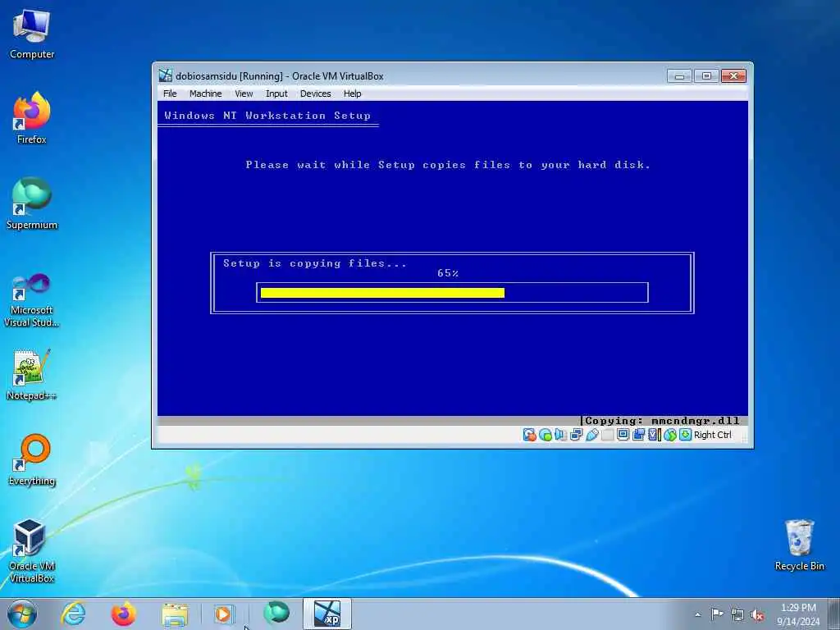The image size is (840, 630).
Task: Select the Everything search desktop shortcut
Action: 32,460
